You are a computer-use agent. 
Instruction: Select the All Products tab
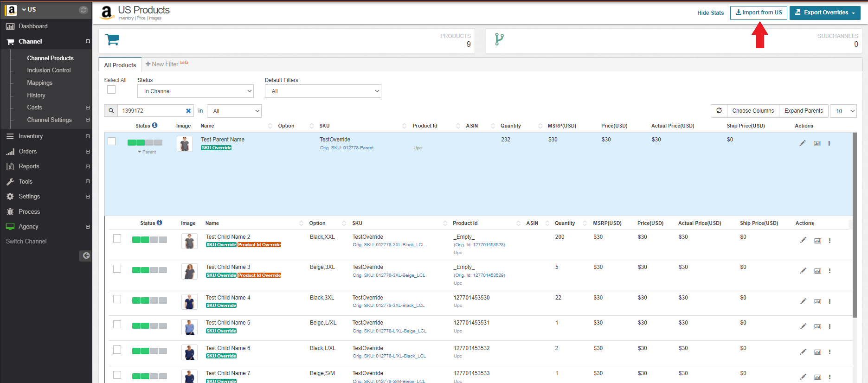point(120,65)
